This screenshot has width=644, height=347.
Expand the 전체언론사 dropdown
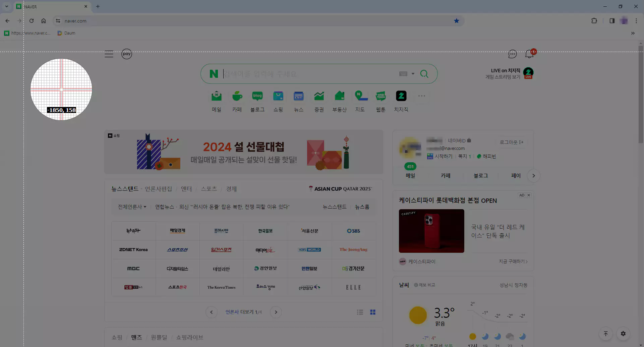click(x=132, y=207)
